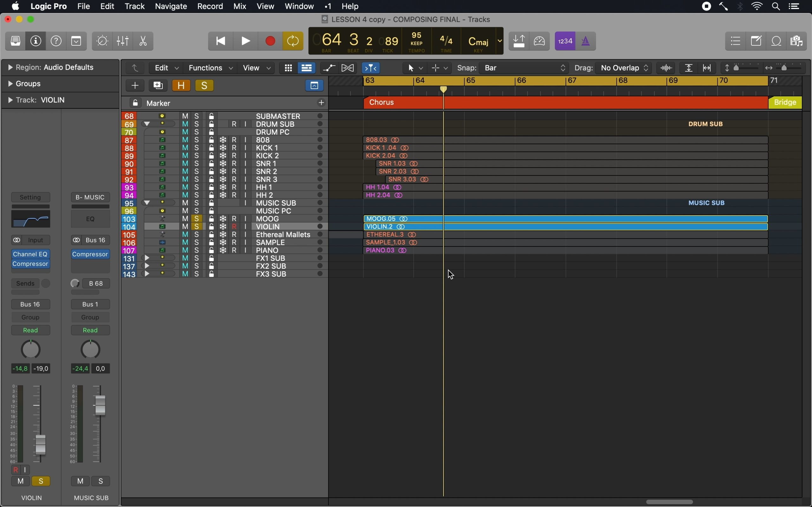This screenshot has width=812, height=507.
Task: Open the Mix menu
Action: pos(240,6)
